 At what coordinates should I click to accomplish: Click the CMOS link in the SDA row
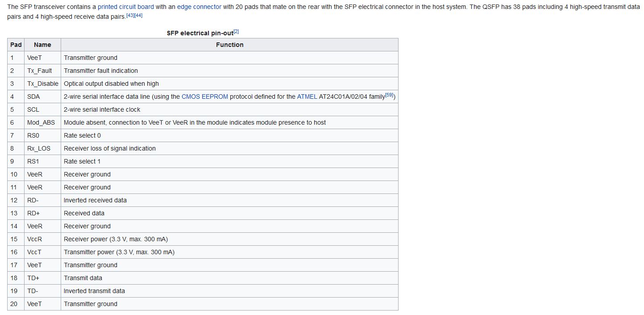(191, 97)
